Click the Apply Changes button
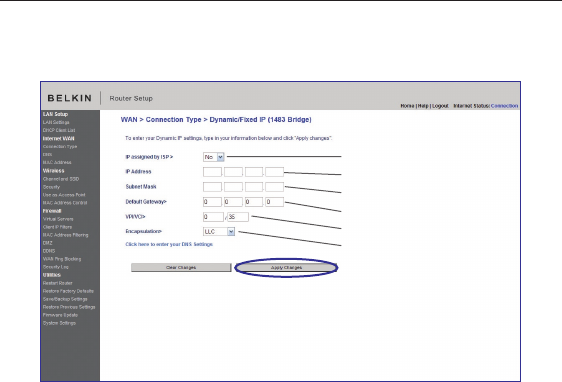 coord(286,268)
